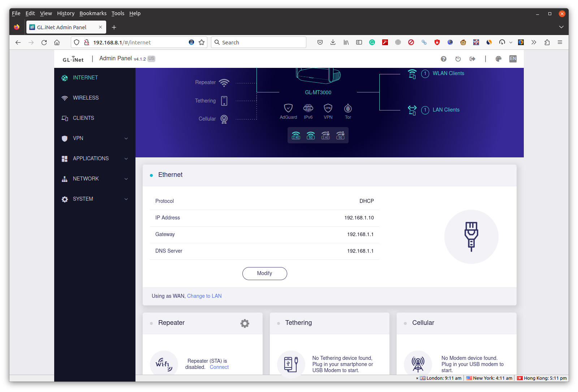Click the logout icon in header
Screen dimensions: 578x392
(473, 59)
